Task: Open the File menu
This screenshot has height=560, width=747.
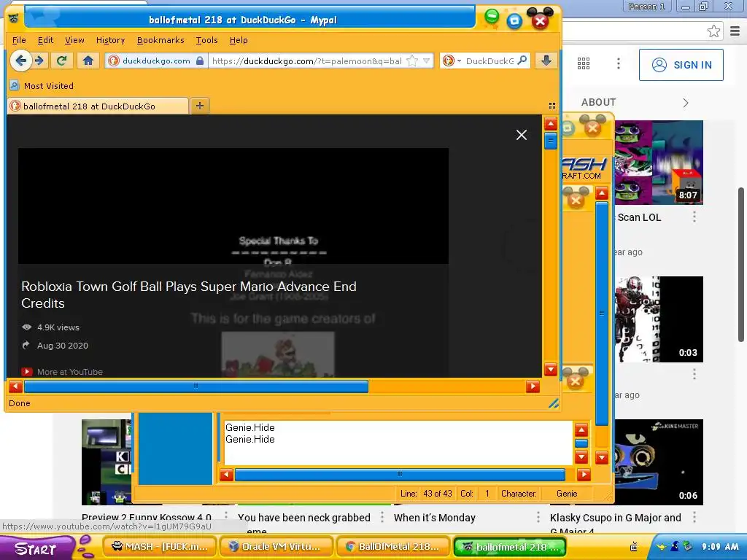Action: coord(19,40)
